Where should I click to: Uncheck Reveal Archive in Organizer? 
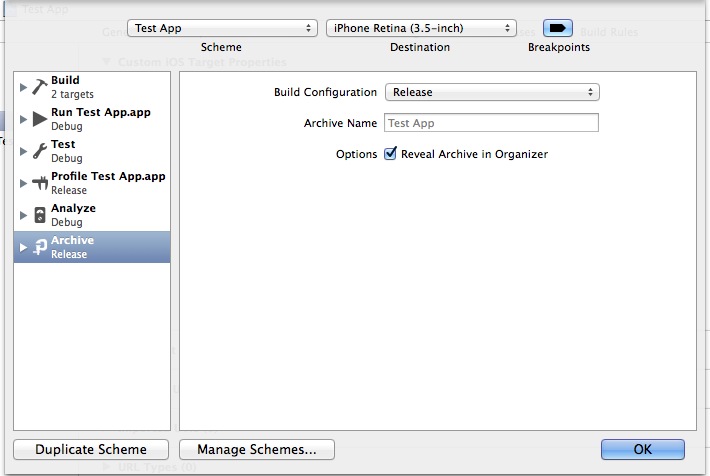[390, 154]
